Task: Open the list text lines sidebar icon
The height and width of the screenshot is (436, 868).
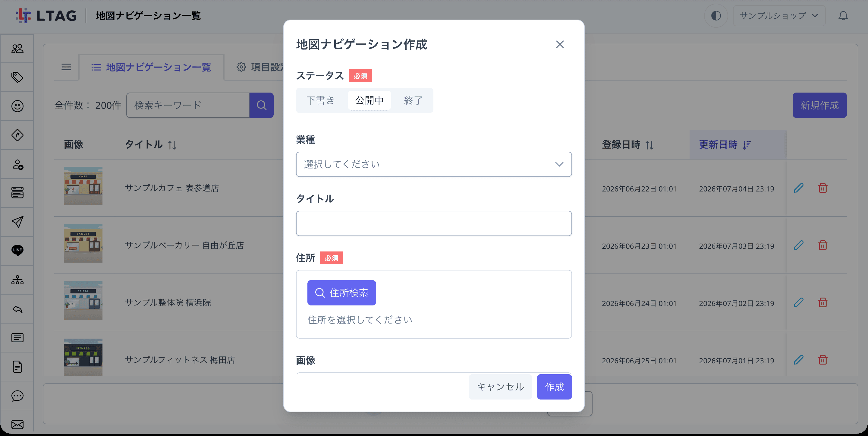Action: coord(17,337)
